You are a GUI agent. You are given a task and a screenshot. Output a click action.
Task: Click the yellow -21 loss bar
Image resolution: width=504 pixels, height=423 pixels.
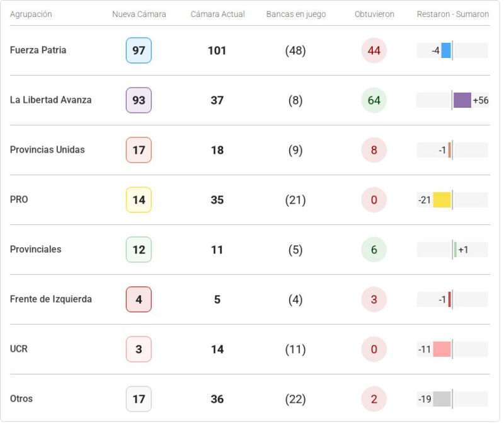[442, 200]
